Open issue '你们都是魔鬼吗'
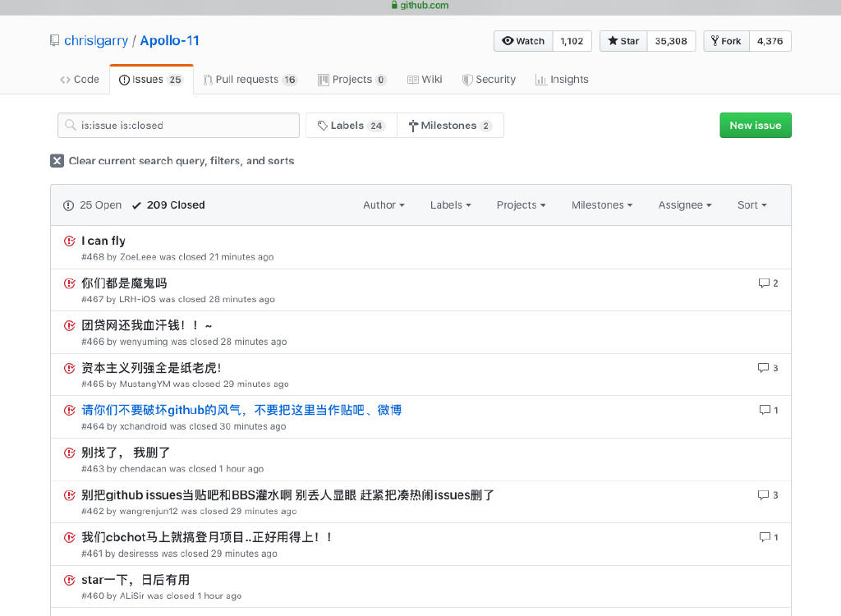841x616 pixels. point(125,283)
